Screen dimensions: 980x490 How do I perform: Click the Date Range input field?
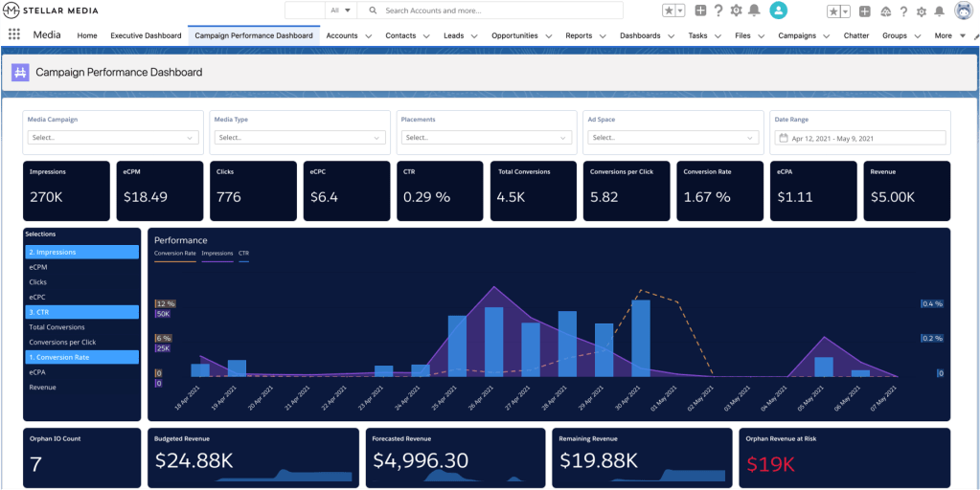(860, 138)
